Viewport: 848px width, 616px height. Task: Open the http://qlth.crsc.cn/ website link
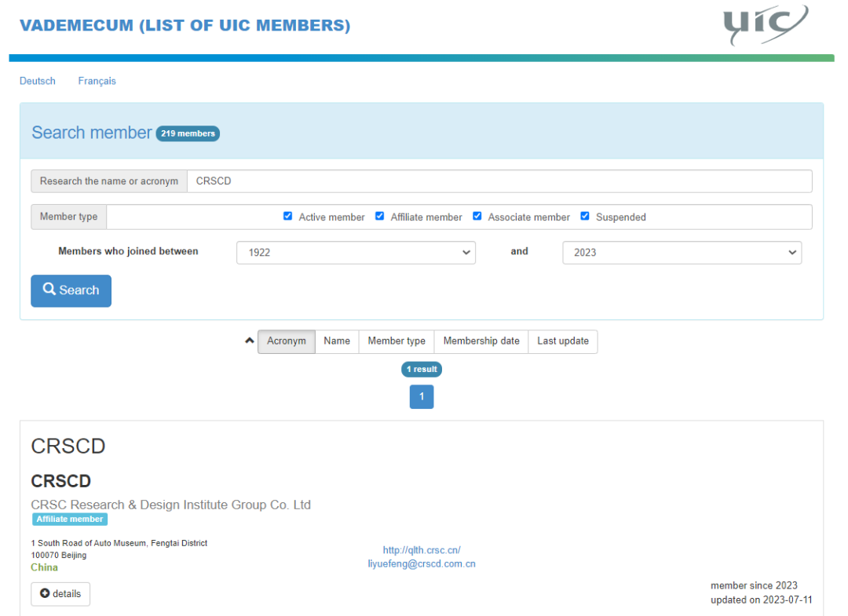tap(422, 550)
